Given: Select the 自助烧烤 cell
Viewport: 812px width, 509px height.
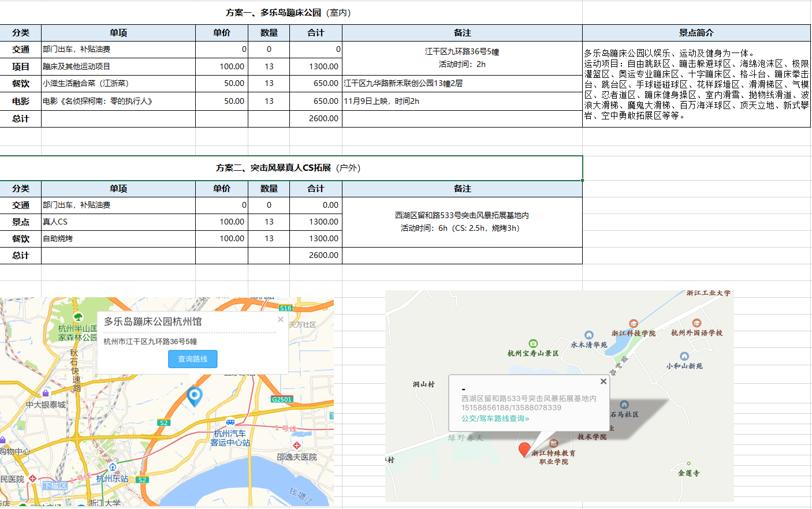Looking at the screenshot, I should click(118, 238).
